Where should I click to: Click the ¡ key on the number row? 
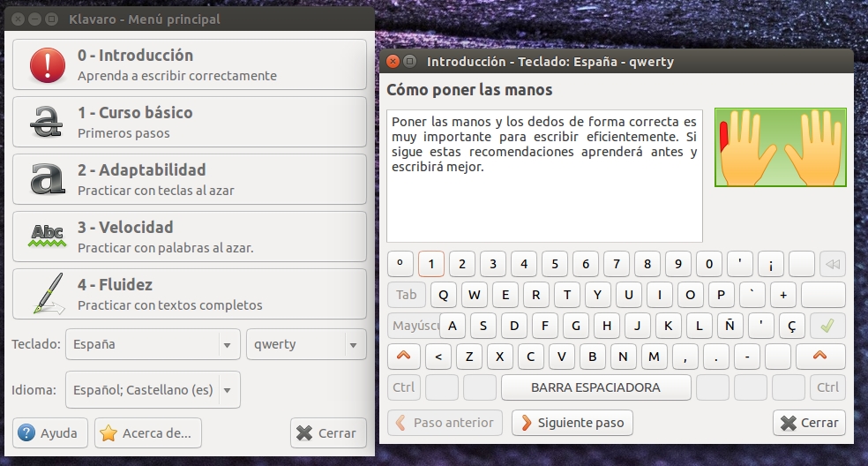pyautogui.click(x=771, y=264)
